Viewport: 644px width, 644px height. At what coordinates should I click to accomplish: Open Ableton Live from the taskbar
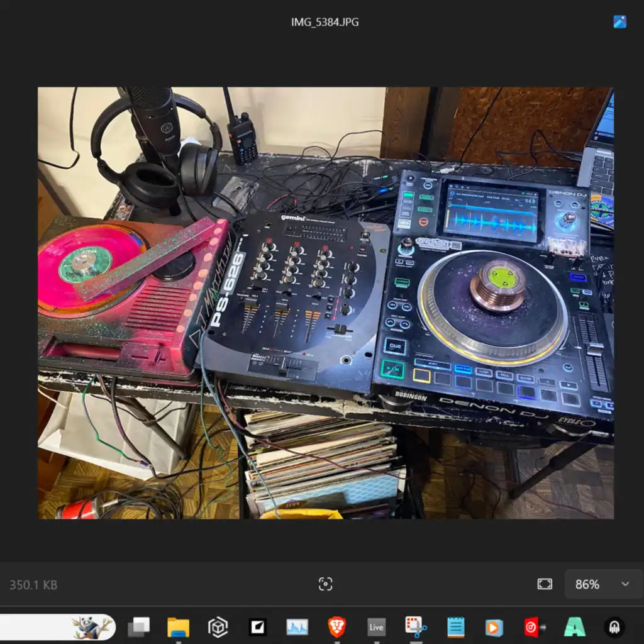point(376,627)
